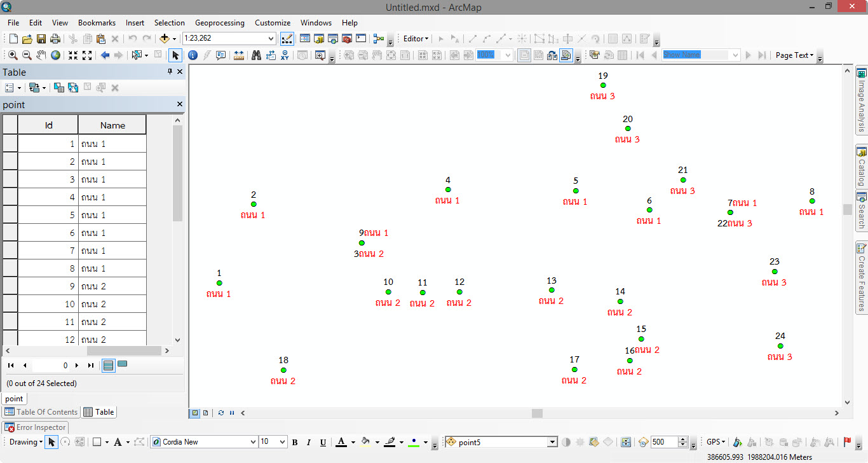
Task: Show all records in table
Action: point(109,365)
